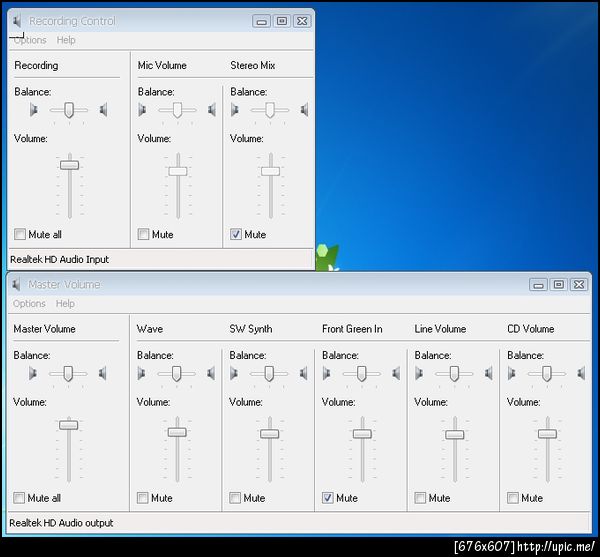Screen dimensions: 600x557
Task: Click left speaker icon in Line Volume balance
Action: pos(419,373)
